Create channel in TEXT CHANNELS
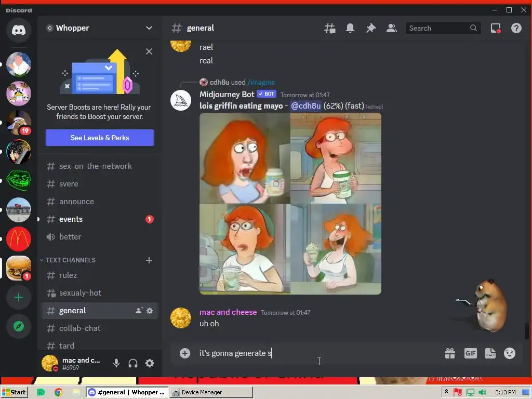 click(149, 260)
